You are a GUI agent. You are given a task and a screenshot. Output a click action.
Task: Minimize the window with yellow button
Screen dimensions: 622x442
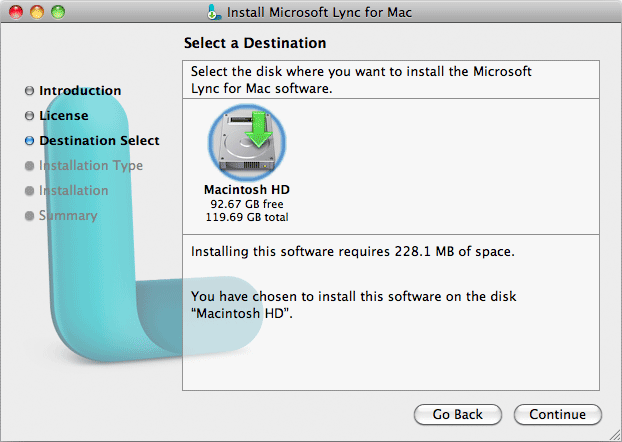coord(37,12)
